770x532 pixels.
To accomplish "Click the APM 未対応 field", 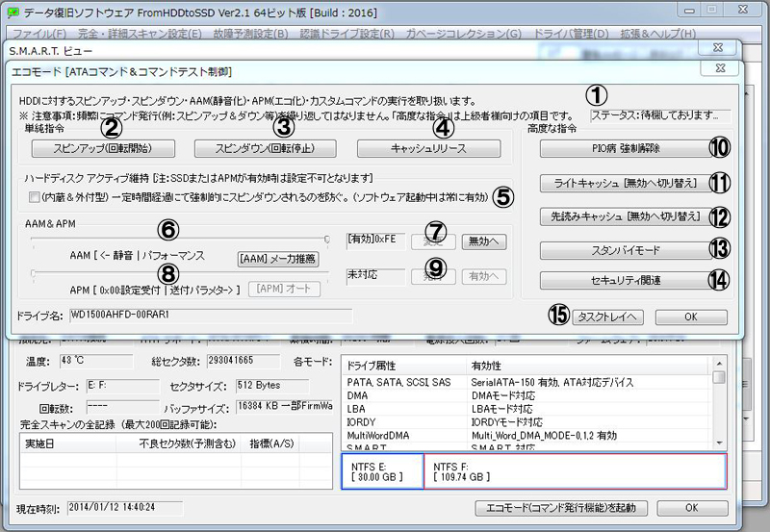I will [375, 276].
